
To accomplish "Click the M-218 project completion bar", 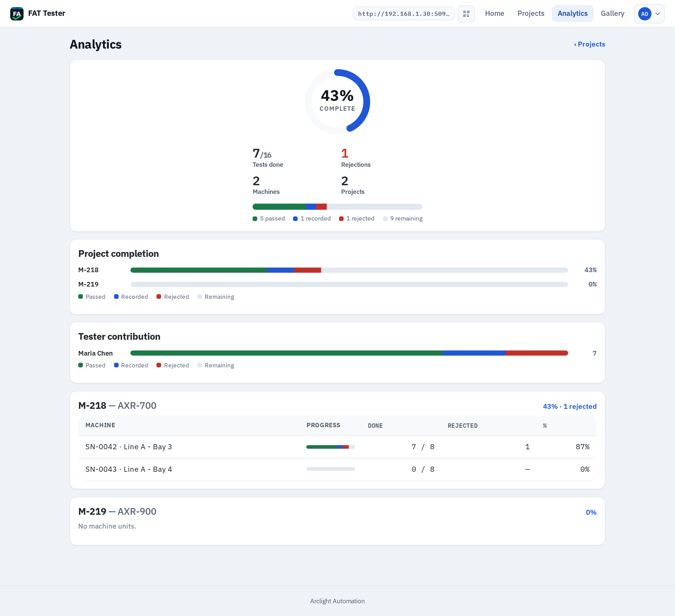I will tap(349, 270).
